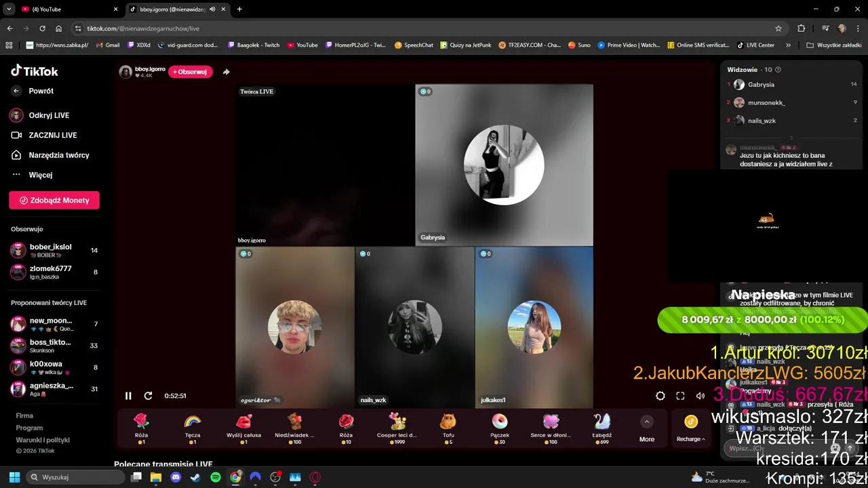Expand more gifts with More button
Image resolution: width=868 pixels, height=488 pixels.
point(647,430)
